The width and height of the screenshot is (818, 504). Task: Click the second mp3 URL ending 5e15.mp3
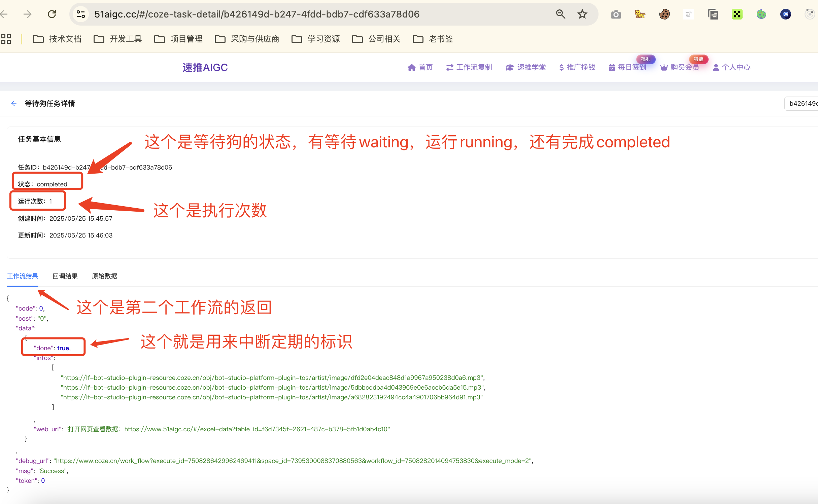coord(273,387)
